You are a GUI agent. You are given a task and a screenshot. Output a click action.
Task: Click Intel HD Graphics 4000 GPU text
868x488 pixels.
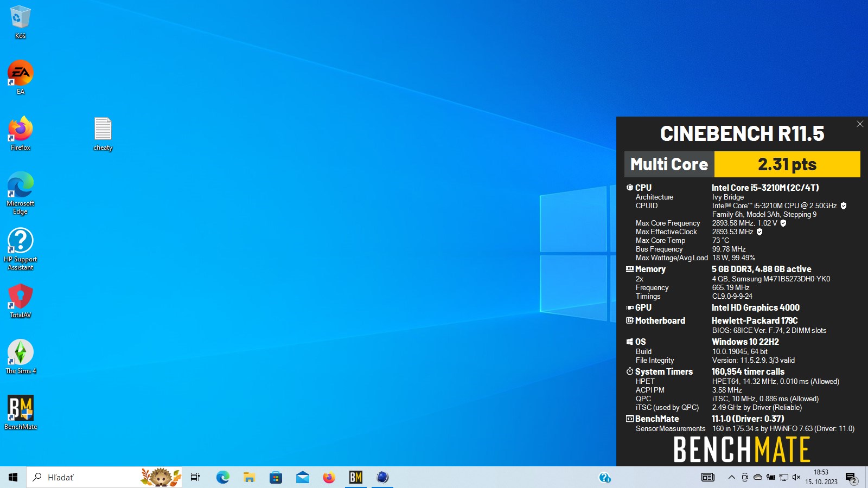click(756, 307)
